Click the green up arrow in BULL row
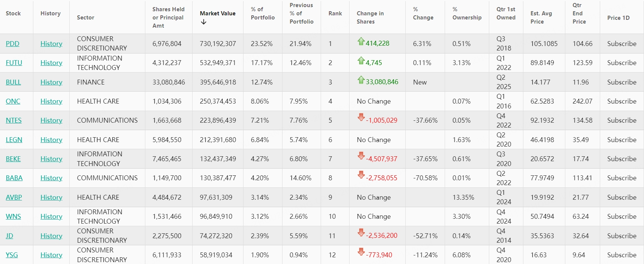Image resolution: width=644 pixels, height=264 pixels. point(361,80)
